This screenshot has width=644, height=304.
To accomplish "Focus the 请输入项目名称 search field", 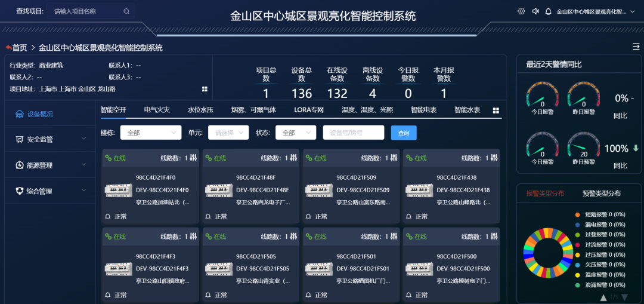I will click(x=91, y=11).
